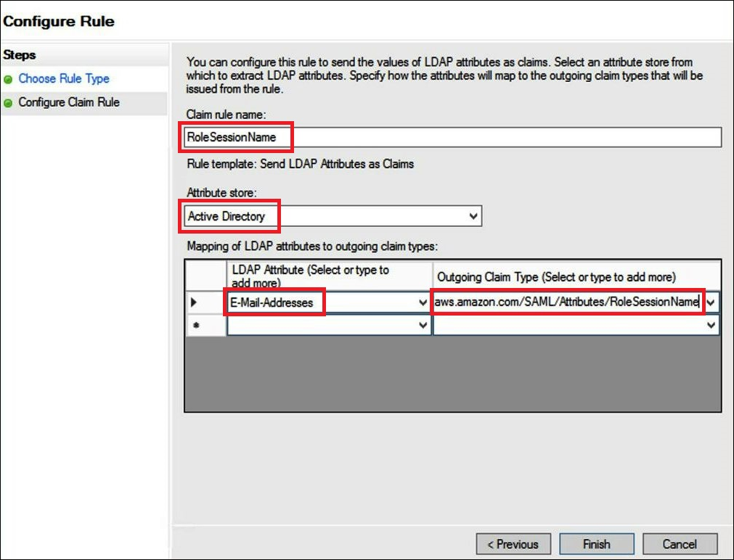Click the green status icon beside Choose Rule Type
Image resolution: width=734 pixels, height=560 pixels.
point(10,78)
